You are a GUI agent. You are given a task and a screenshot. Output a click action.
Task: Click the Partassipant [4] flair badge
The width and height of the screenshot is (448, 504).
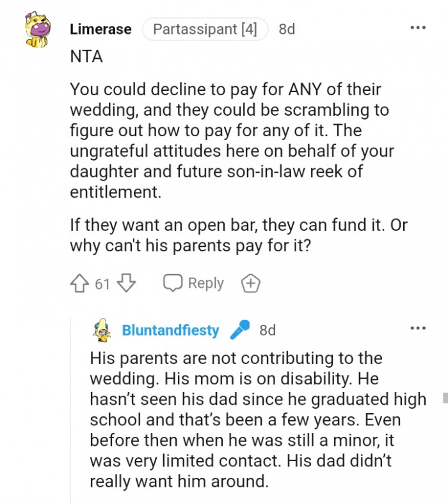click(204, 29)
